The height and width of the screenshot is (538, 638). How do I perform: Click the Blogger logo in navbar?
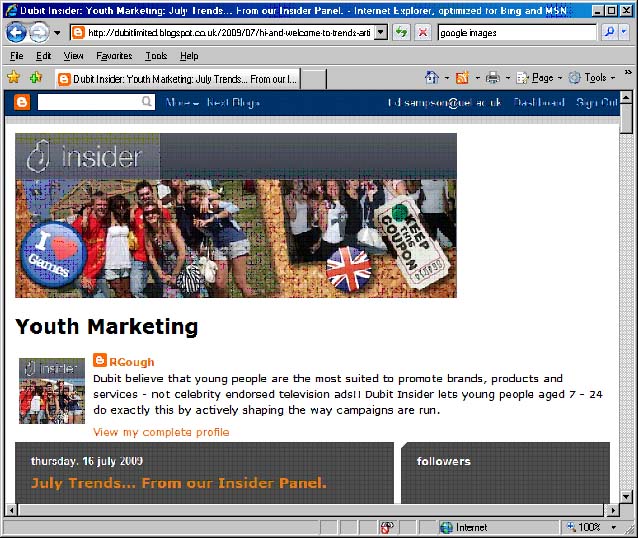tap(21, 102)
